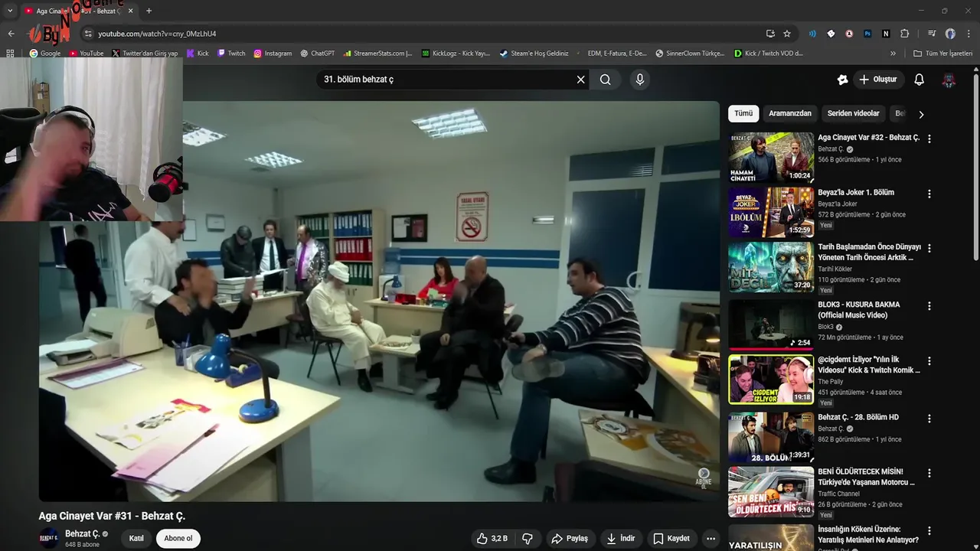Open BLOK3 KUSURA BAKMA thumbnail

click(x=771, y=324)
